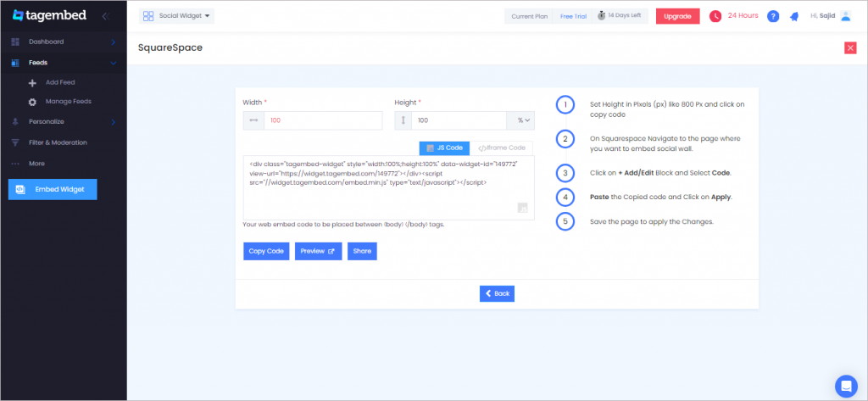The width and height of the screenshot is (868, 401).
Task: Click the tagembed logo
Action: pyautogui.click(x=49, y=15)
